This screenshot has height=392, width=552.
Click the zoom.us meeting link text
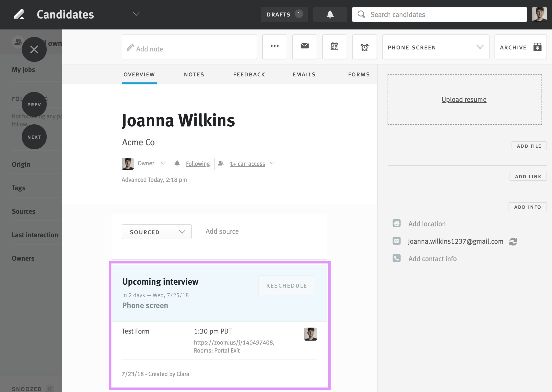234,342
